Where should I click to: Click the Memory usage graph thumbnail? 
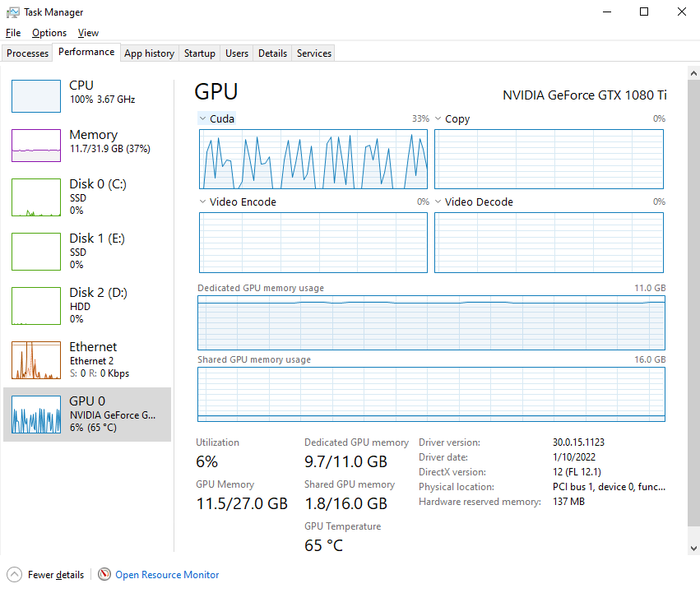pos(35,144)
